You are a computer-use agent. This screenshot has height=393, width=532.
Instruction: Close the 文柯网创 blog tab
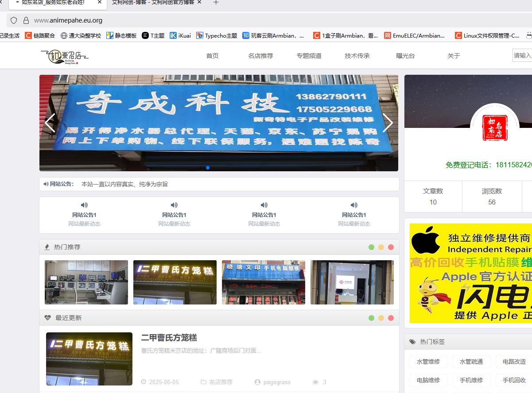(x=199, y=2)
